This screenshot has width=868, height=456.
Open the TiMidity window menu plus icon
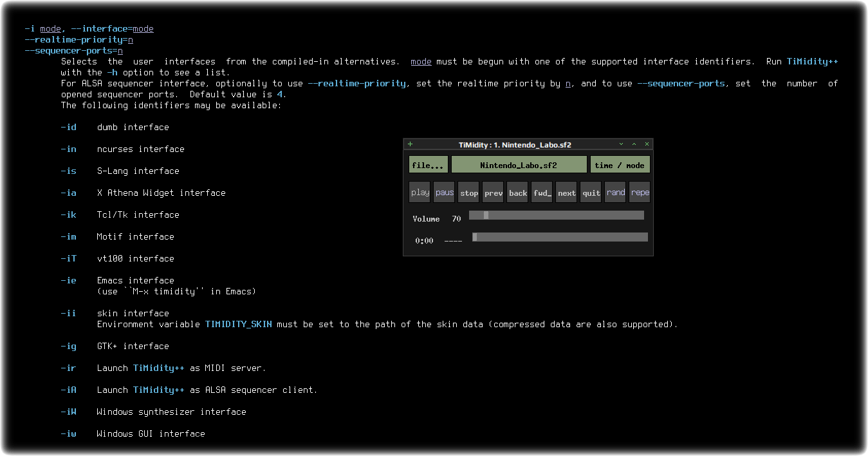click(411, 144)
